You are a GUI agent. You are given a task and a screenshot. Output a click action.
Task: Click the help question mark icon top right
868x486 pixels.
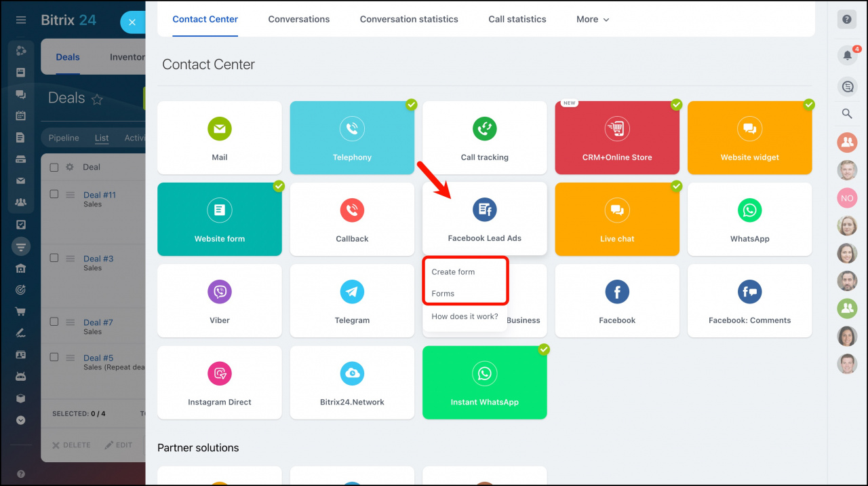(847, 20)
